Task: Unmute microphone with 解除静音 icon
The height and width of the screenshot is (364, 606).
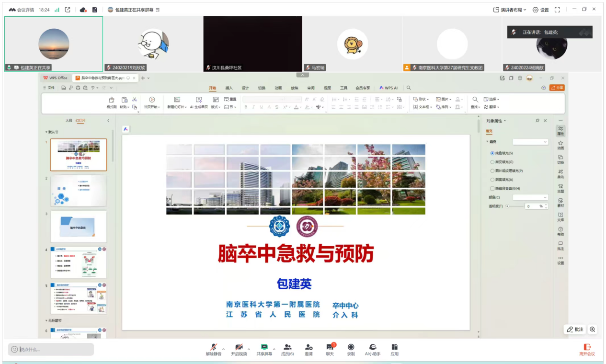Action: [x=214, y=347]
